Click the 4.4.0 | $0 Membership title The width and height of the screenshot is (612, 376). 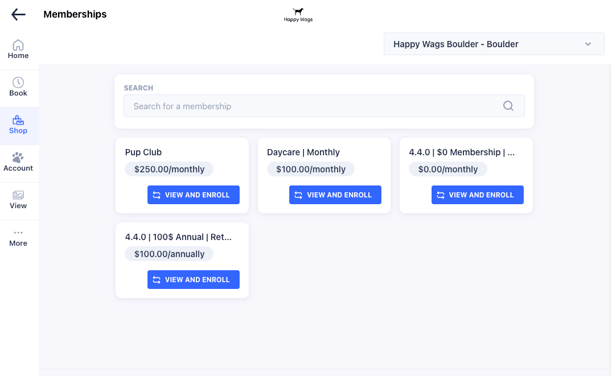click(x=462, y=152)
